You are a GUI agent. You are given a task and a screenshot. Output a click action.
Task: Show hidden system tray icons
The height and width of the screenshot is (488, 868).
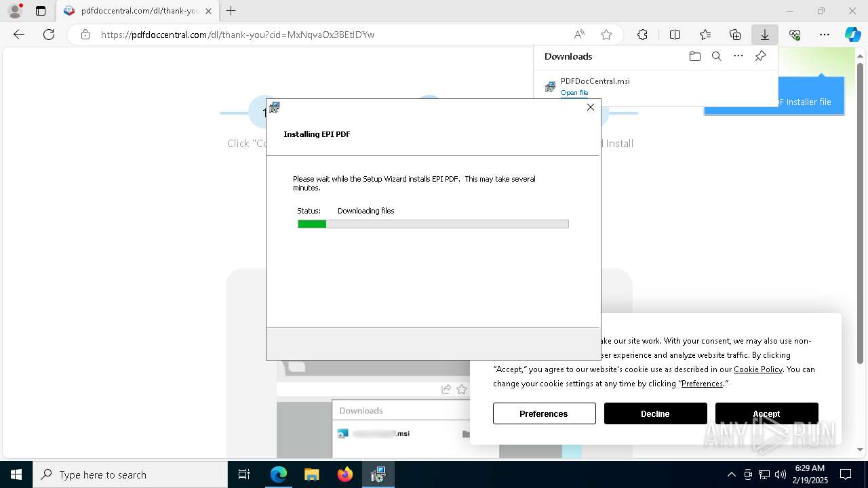coord(731,474)
